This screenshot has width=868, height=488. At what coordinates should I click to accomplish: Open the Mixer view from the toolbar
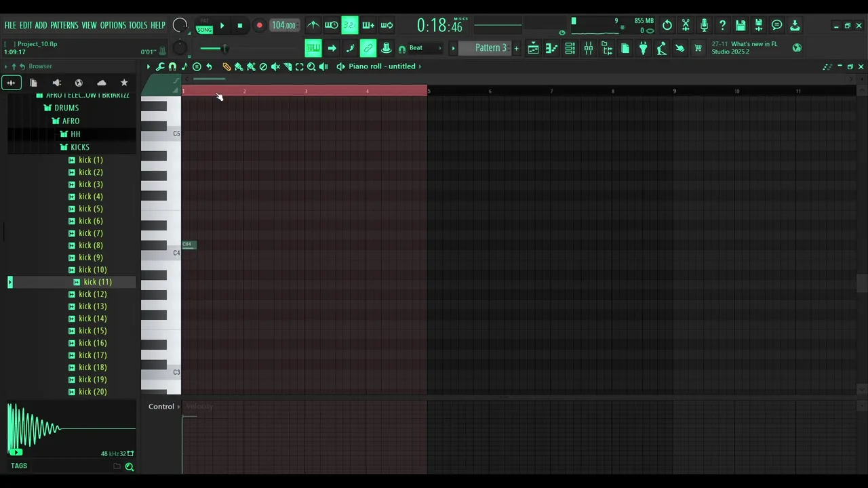588,47
